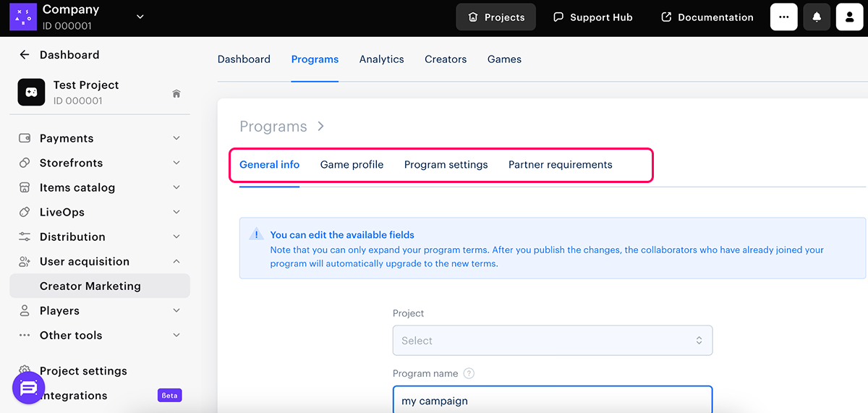Image resolution: width=868 pixels, height=413 pixels.
Task: Open the Documentation link
Action: [x=707, y=17]
